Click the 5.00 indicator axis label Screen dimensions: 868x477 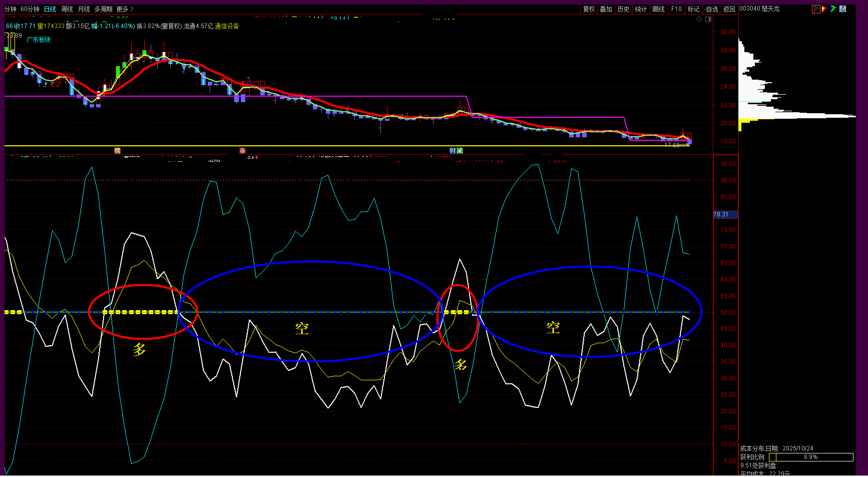(x=730, y=460)
